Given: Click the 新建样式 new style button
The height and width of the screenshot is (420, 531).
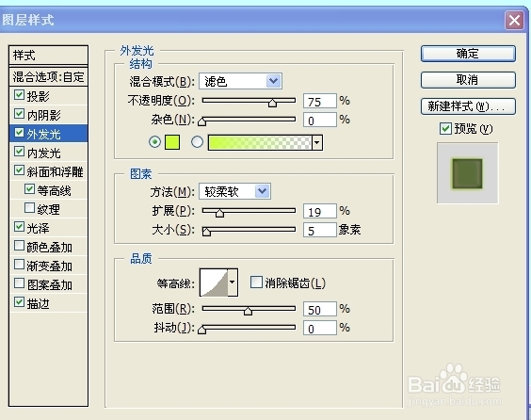Looking at the screenshot, I should click(x=468, y=106).
